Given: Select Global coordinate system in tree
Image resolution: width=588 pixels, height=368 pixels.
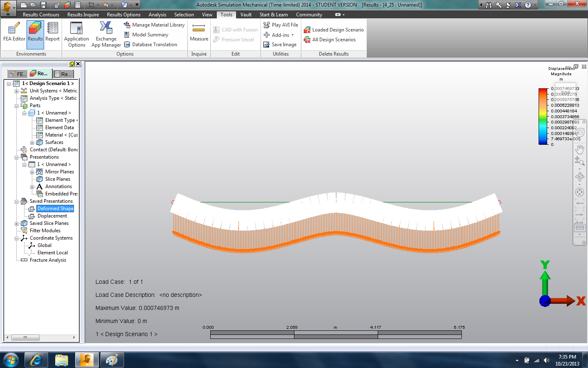Looking at the screenshot, I should pos(45,245).
